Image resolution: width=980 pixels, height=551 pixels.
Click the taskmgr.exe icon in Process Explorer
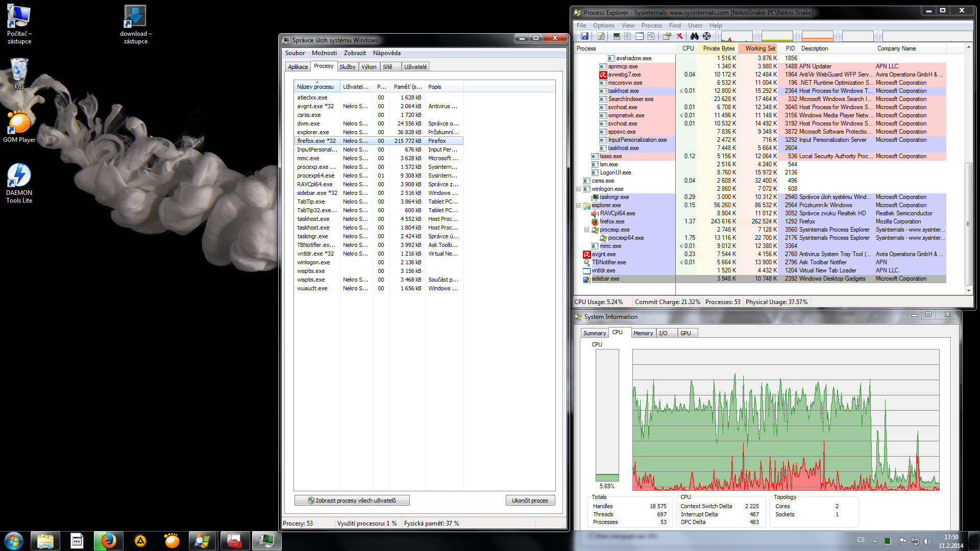click(x=595, y=197)
